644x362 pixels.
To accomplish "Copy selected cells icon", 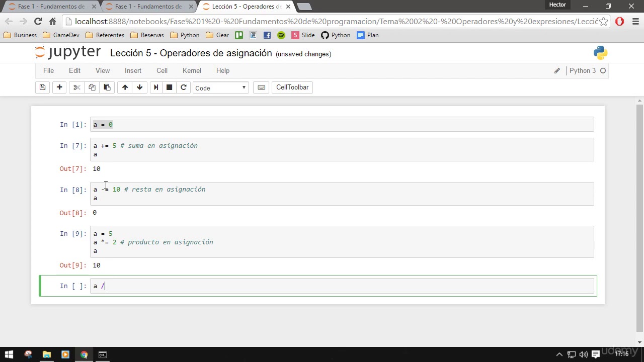I will (92, 87).
